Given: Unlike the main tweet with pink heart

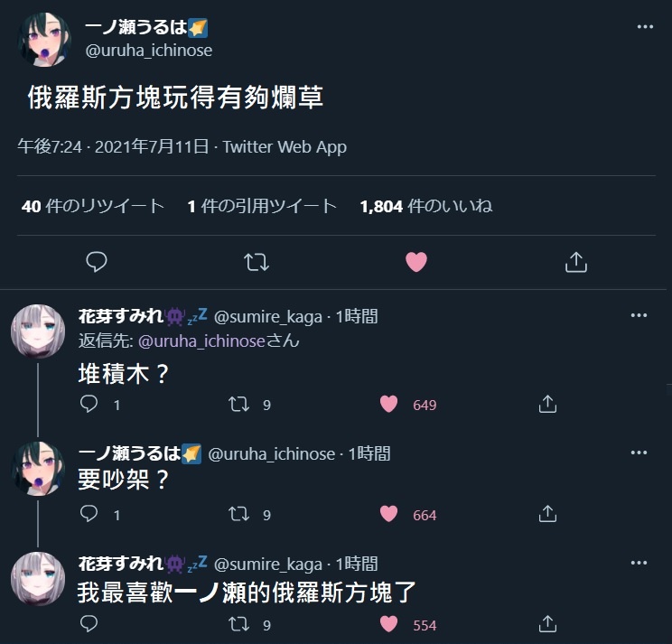Looking at the screenshot, I should [x=416, y=262].
